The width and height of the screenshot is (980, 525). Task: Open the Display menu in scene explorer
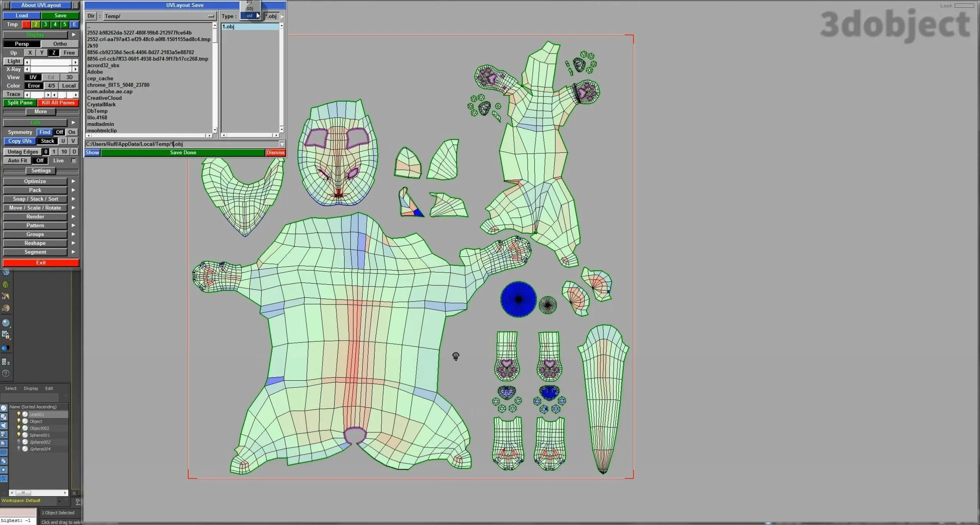pos(31,388)
